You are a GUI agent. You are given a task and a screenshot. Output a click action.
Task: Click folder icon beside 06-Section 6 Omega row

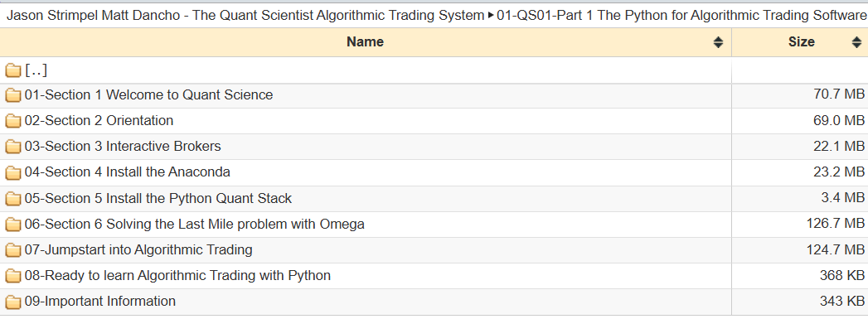click(x=12, y=225)
